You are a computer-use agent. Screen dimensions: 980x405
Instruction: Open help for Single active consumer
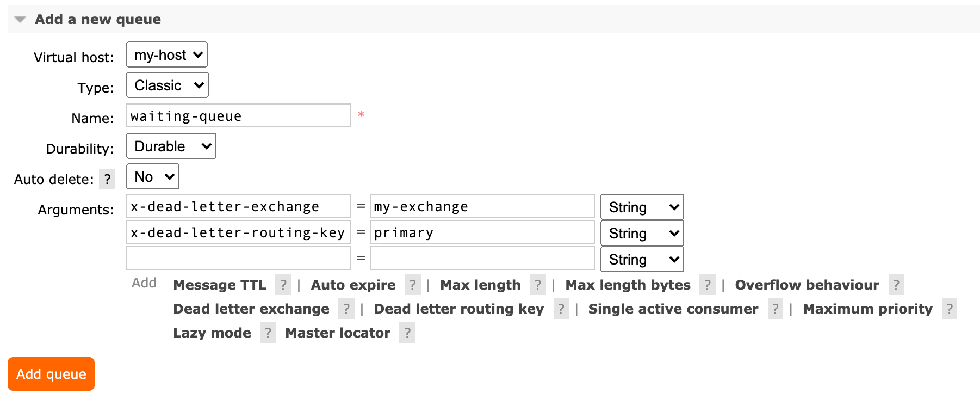[775, 309]
